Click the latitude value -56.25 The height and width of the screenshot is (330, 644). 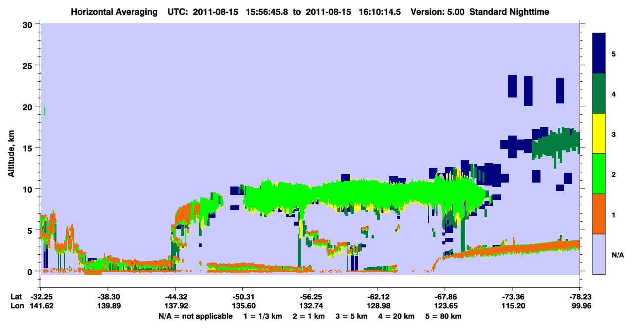(x=310, y=297)
